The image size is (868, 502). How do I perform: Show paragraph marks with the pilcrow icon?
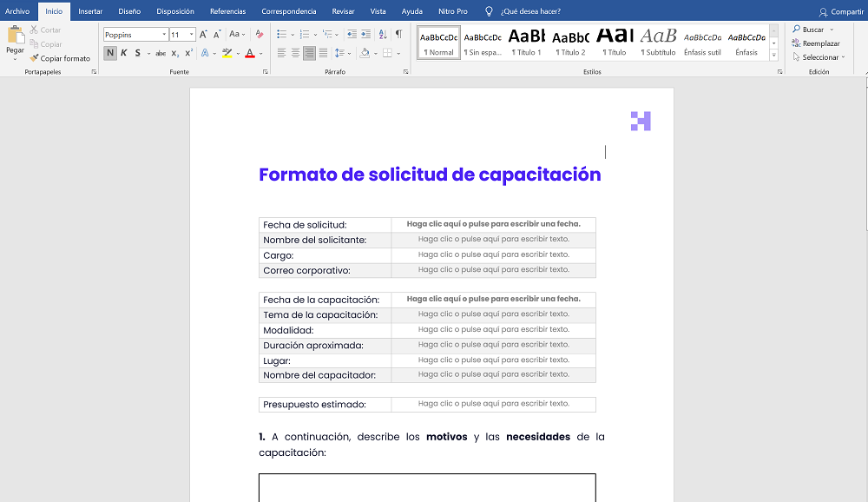pos(397,35)
